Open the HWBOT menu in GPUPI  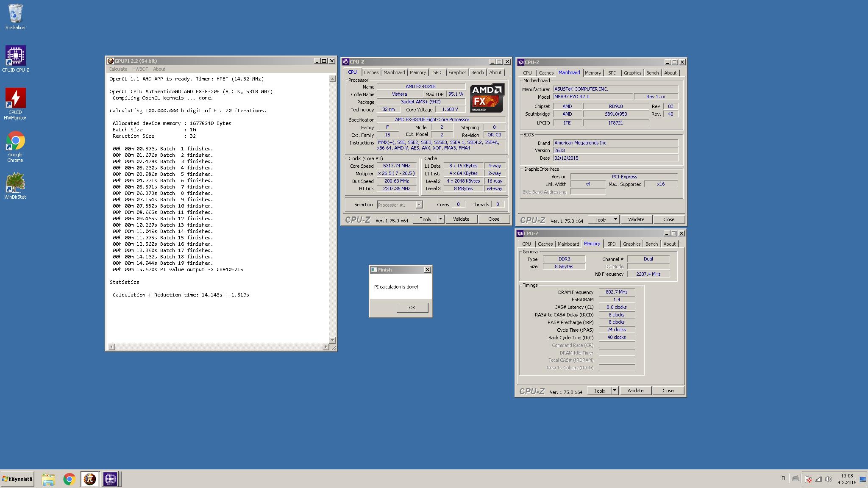tap(140, 69)
